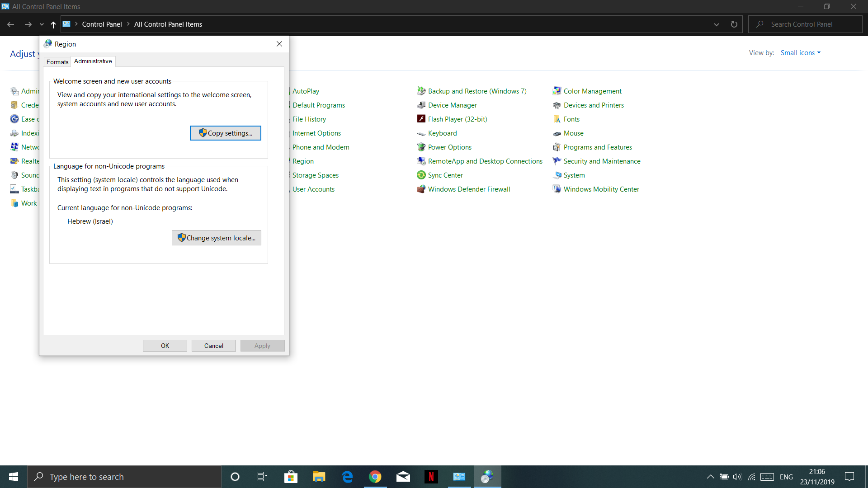Click the Task View taskbar button
868x488 pixels.
pos(262,477)
